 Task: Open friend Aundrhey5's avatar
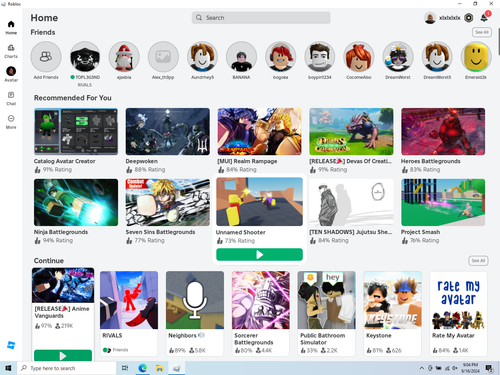(x=202, y=57)
